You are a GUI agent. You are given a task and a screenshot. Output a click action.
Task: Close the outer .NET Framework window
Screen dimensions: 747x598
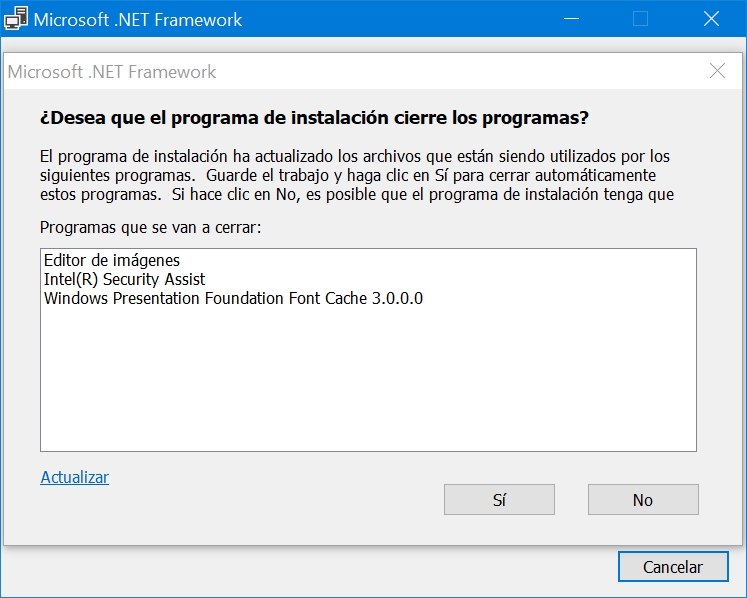pos(711,19)
